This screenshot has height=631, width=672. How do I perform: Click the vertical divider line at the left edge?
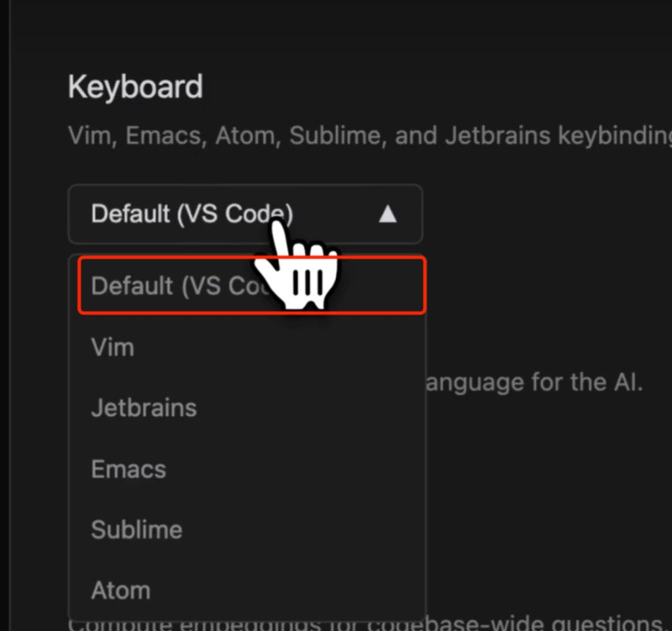point(9,315)
